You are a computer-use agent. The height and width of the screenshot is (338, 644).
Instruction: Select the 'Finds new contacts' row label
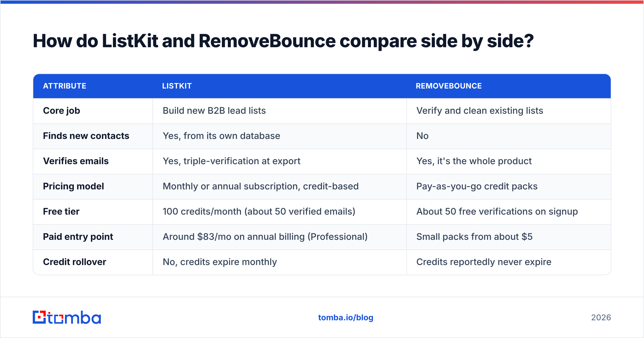(86, 136)
